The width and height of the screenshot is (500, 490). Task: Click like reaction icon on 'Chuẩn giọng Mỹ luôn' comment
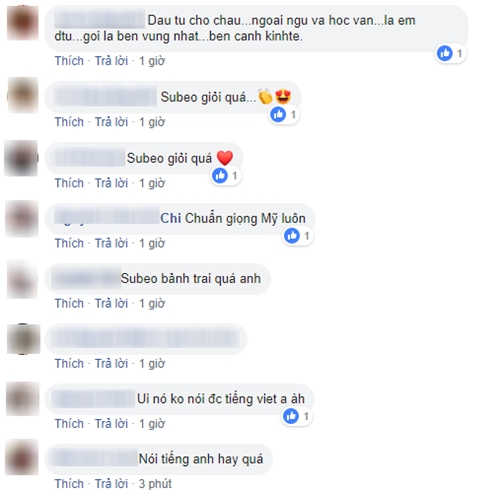pyautogui.click(x=292, y=236)
